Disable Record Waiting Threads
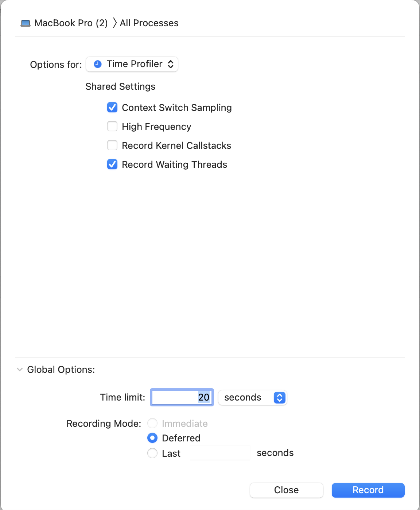 (112, 165)
